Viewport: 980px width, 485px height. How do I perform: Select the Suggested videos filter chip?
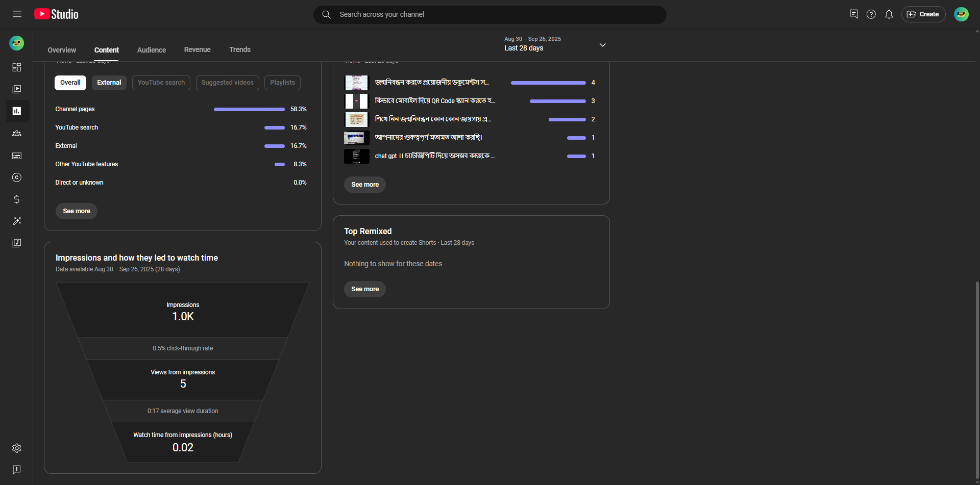point(227,83)
